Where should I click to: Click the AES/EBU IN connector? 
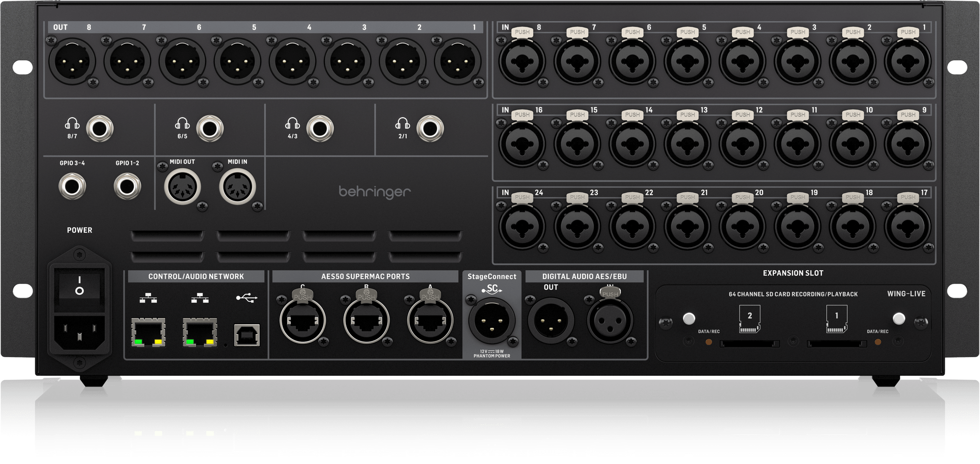pyautogui.click(x=610, y=321)
